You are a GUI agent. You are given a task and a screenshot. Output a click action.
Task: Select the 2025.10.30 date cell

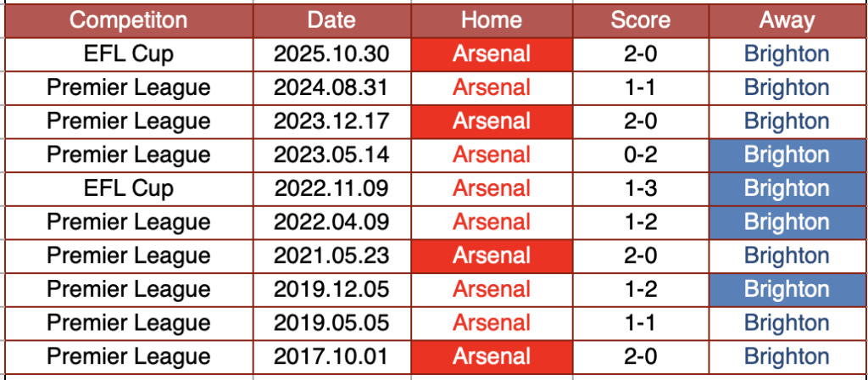click(331, 54)
